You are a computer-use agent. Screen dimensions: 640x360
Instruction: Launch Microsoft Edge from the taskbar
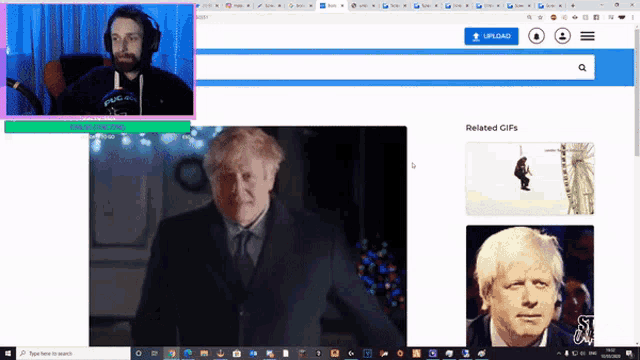(188, 353)
